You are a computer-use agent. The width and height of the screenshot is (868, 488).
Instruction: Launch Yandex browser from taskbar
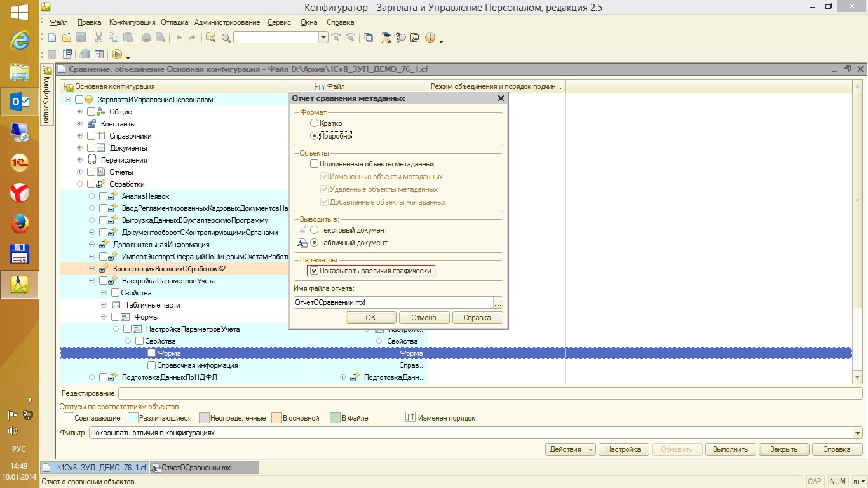point(20,192)
